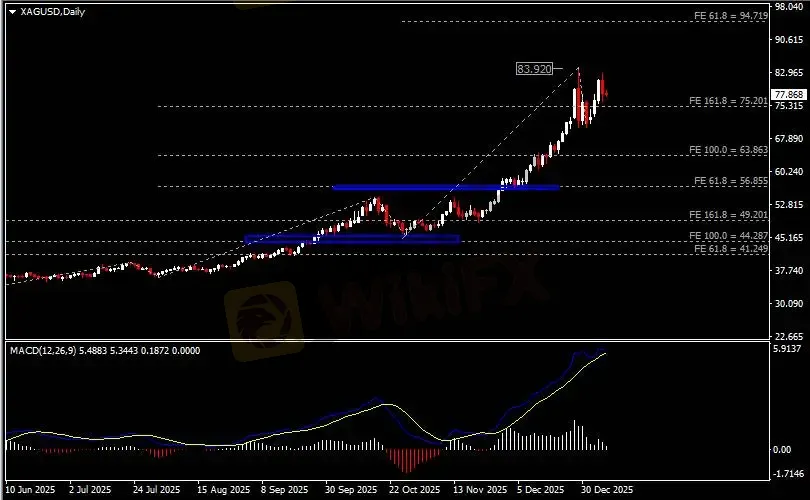Click the 24 Jul 2025 date label

157,490
